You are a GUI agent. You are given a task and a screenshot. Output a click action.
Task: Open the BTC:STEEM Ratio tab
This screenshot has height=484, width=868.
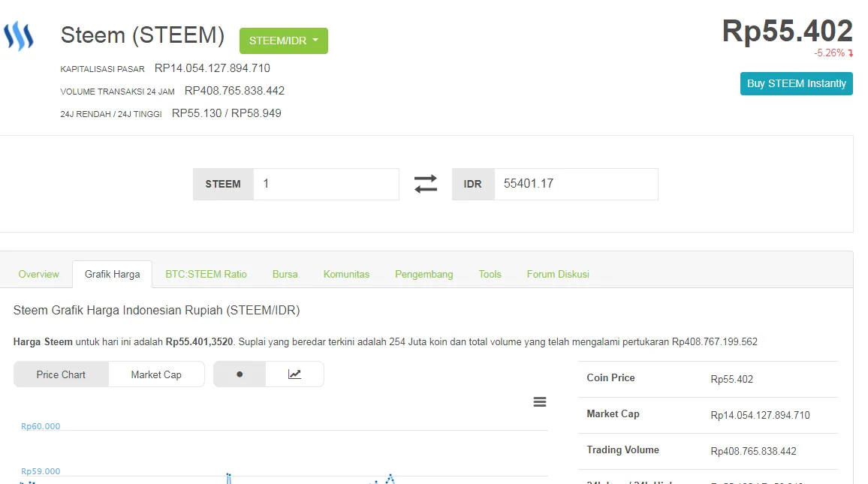206,275
